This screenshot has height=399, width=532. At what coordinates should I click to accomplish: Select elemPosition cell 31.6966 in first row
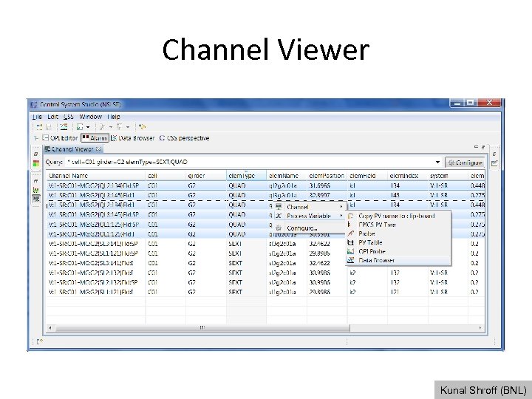320,186
